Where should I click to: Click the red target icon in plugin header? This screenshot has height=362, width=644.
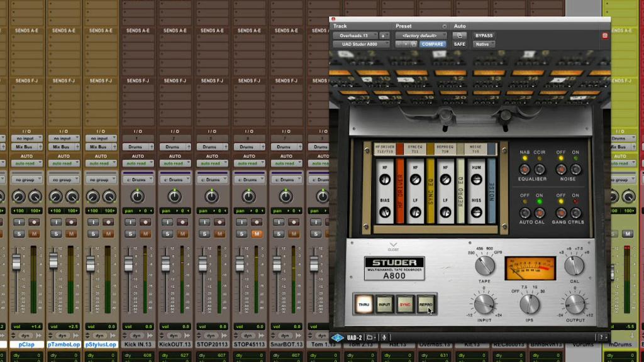tap(605, 36)
